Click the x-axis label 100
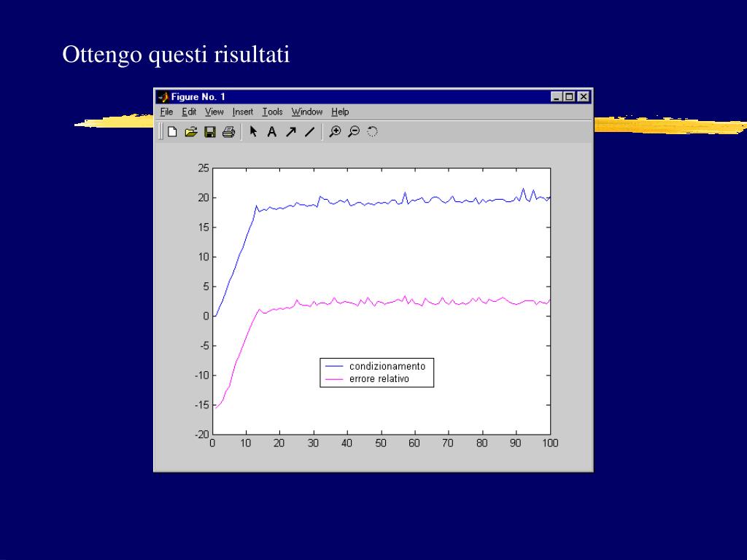This screenshot has width=747, height=560. (550, 443)
